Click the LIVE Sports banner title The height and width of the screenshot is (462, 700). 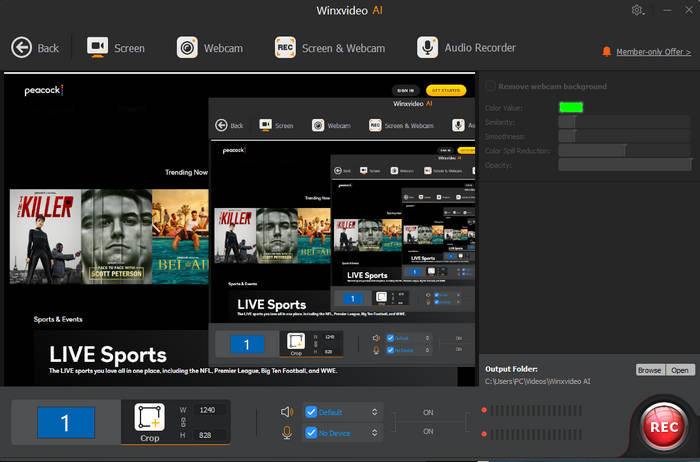point(108,355)
